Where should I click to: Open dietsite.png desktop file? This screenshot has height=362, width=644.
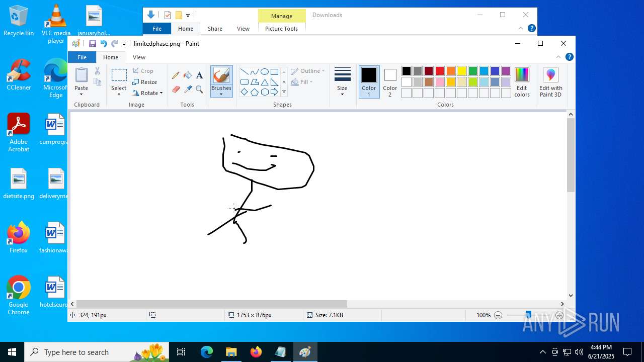pos(19,184)
